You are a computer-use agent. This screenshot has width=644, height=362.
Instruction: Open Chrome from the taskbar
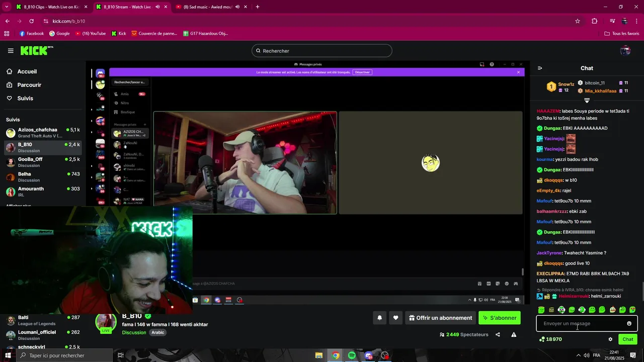[x=336, y=355]
